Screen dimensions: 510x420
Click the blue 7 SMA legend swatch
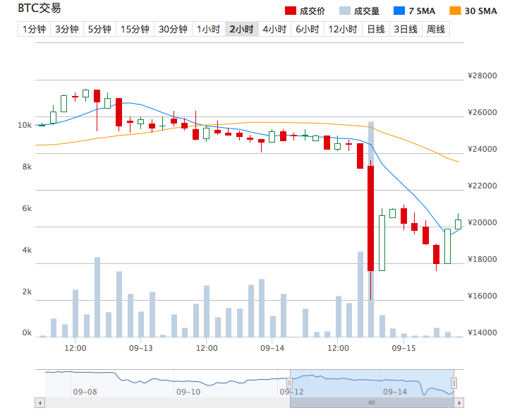coord(399,11)
